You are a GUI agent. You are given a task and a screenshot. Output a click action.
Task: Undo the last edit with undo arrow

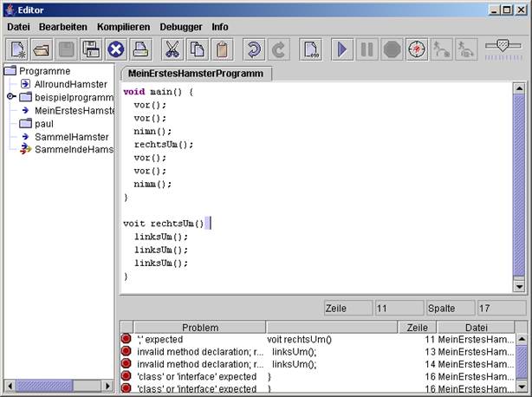(x=254, y=49)
